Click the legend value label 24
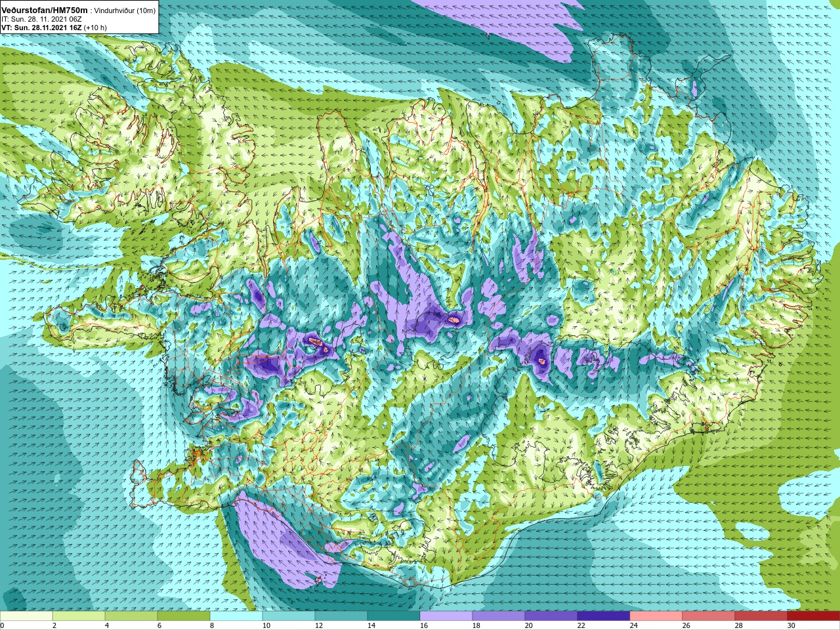The height and width of the screenshot is (630, 840). tap(634, 625)
